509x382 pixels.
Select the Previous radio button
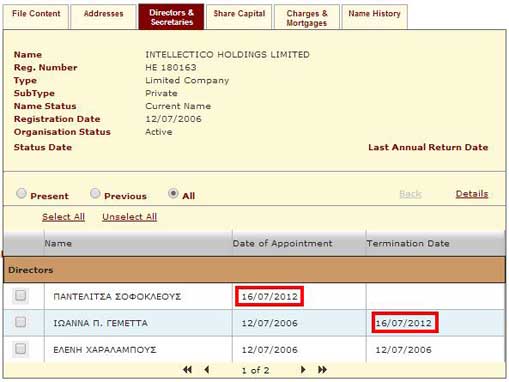[95, 193]
